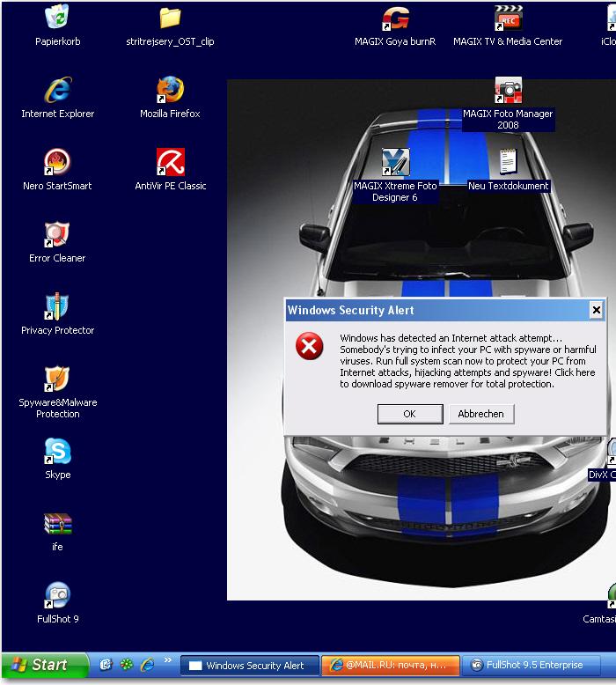Launch FullShot 9 desktop shortcut
The width and height of the screenshot is (616, 685).
57,595
